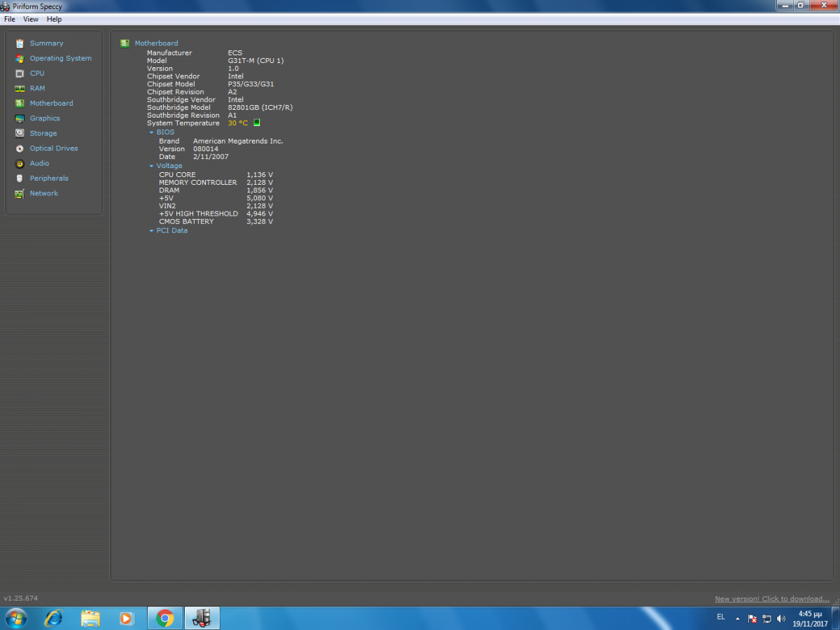
Task: Click the Graphics monitor icon in sidebar
Action: coord(20,118)
